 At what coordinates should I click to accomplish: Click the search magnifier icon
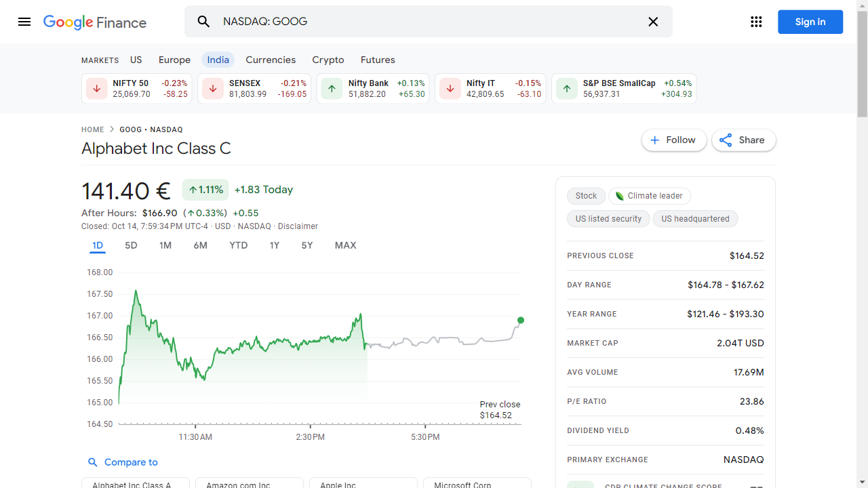(203, 22)
